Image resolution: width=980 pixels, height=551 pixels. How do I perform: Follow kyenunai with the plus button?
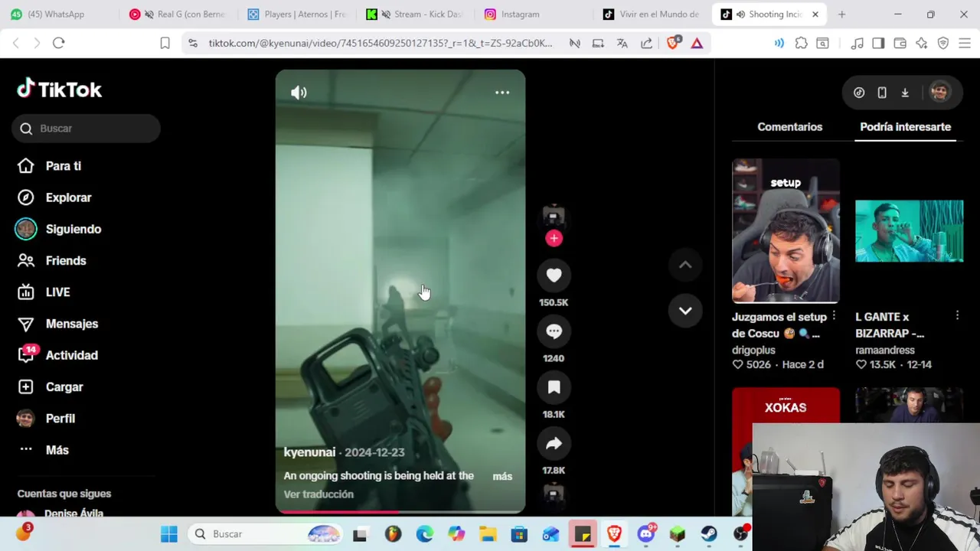click(x=554, y=238)
